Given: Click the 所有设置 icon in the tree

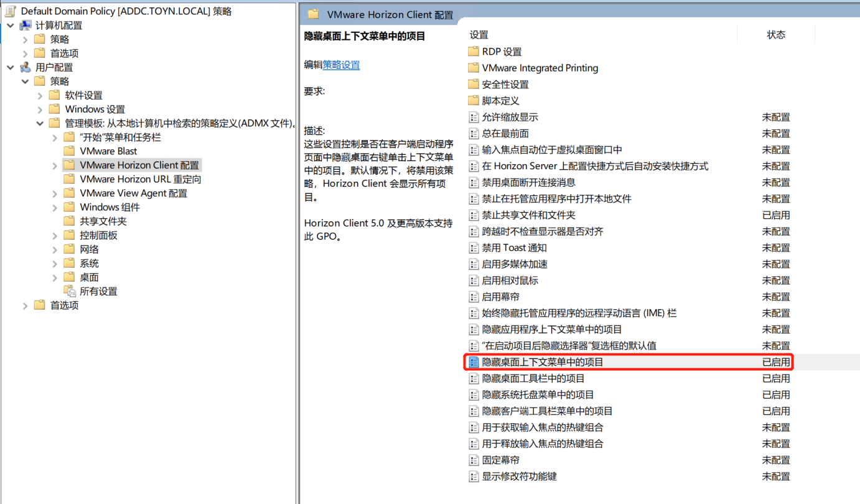Looking at the screenshot, I should (x=70, y=291).
